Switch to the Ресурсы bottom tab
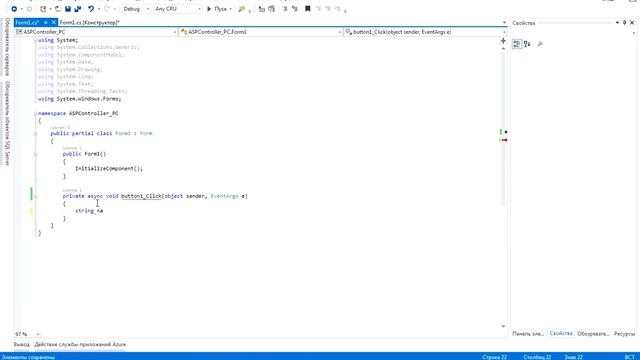Image resolution: width=640 pixels, height=360 pixels. [624, 334]
